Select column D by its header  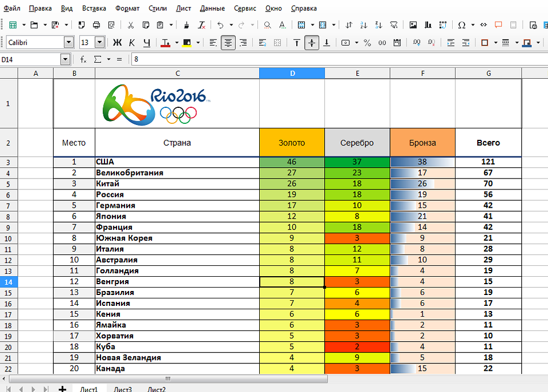pyautogui.click(x=292, y=73)
